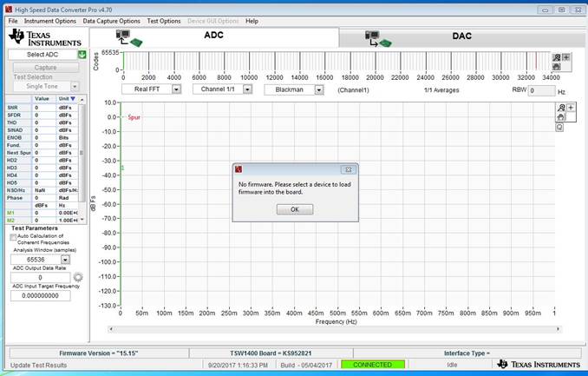Click the THD row label
Image resolution: width=588 pixels, height=376 pixels.
(11, 122)
